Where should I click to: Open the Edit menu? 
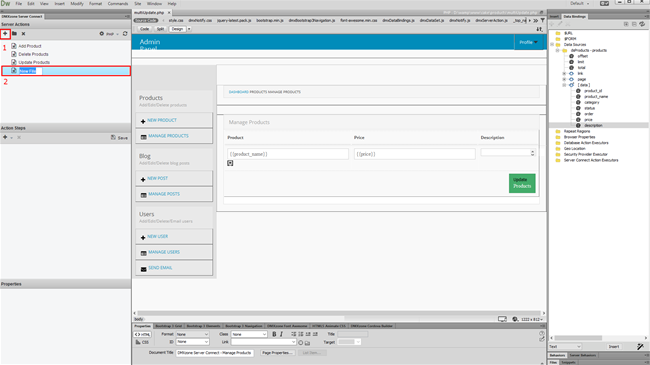click(31, 3)
